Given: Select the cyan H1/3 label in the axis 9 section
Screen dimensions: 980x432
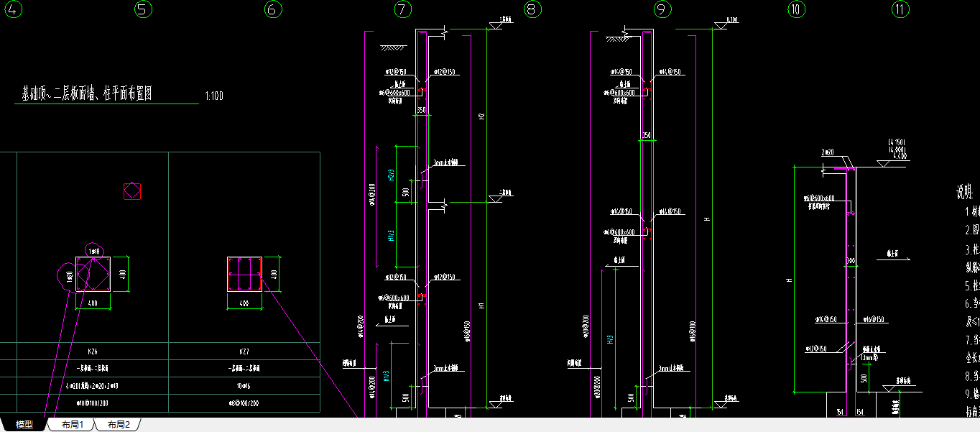Looking at the screenshot, I should [x=610, y=340].
